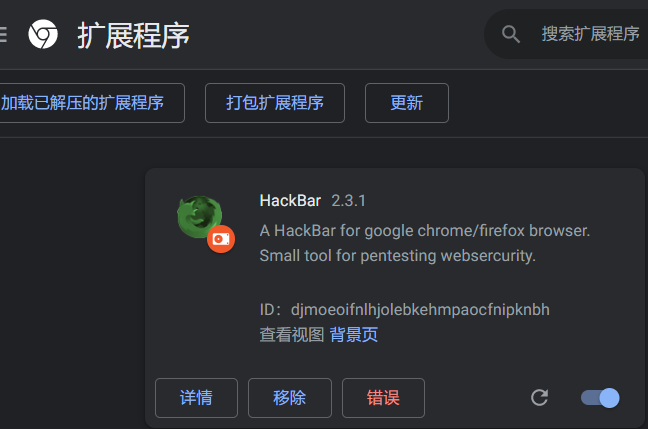Open the hamburger main menu
Image resolution: width=648 pixels, height=429 pixels.
pyautogui.click(x=2, y=35)
